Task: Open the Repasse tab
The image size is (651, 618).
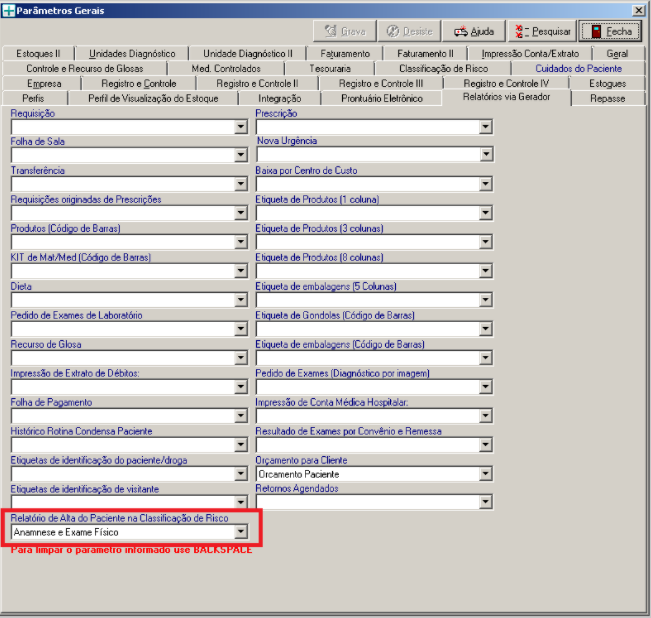Action: point(607,98)
